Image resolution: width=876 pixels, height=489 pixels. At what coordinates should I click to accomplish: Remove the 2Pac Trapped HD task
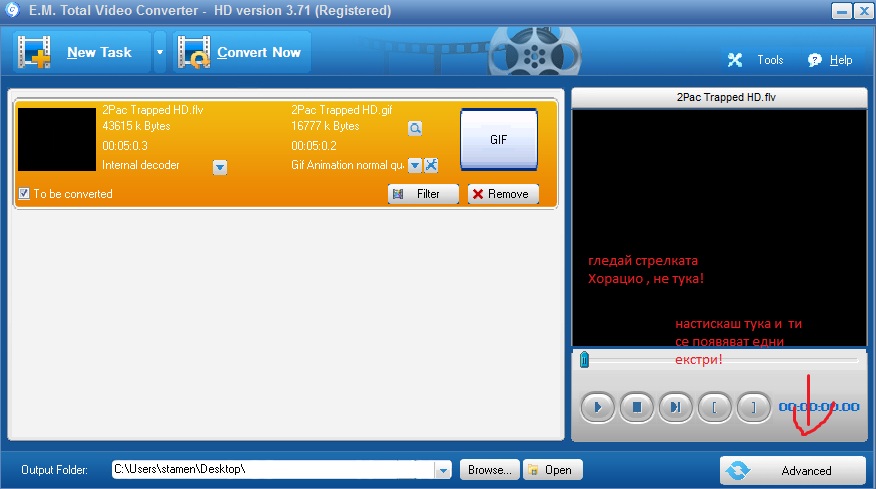click(x=503, y=194)
